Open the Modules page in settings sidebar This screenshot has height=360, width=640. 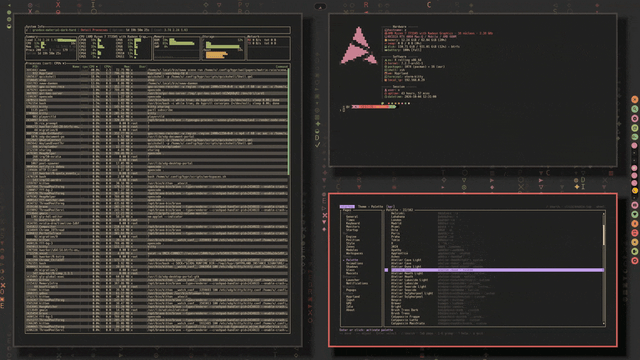(x=352, y=250)
